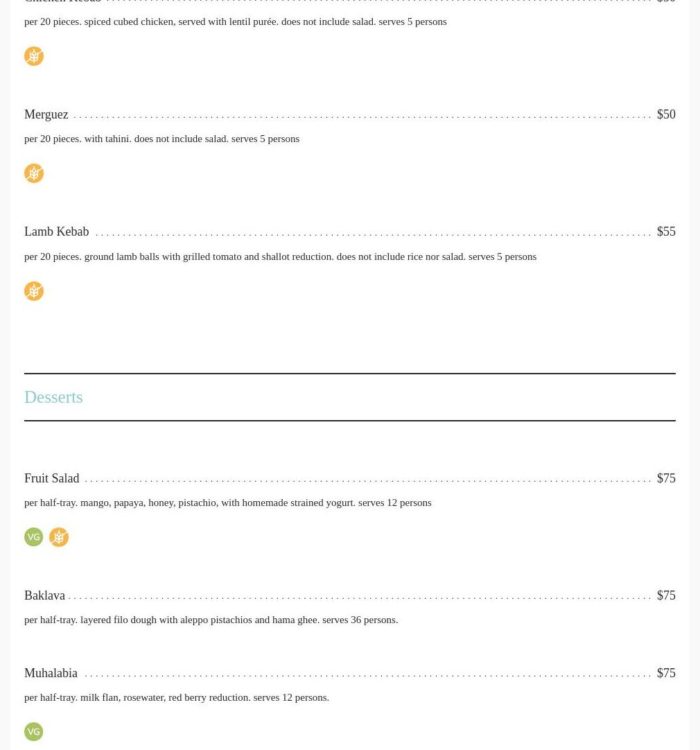Image resolution: width=700 pixels, height=750 pixels.
Task: Select the Baklava item title
Action: [x=44, y=595]
